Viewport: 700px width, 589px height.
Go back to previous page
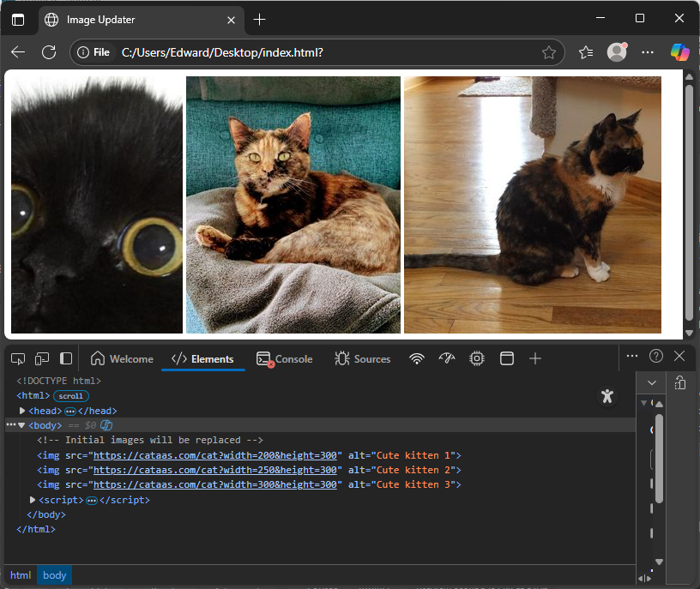tap(18, 52)
